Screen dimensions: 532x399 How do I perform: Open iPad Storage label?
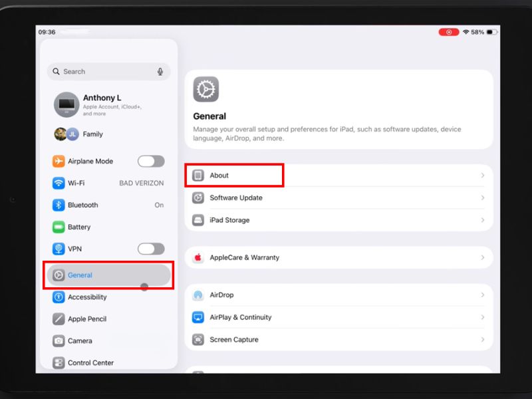(229, 220)
